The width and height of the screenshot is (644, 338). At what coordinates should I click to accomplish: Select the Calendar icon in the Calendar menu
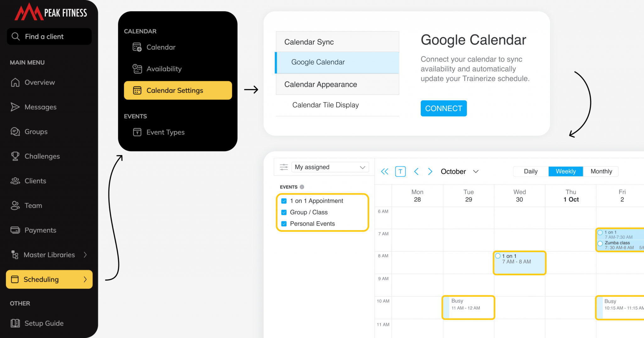[x=137, y=47]
